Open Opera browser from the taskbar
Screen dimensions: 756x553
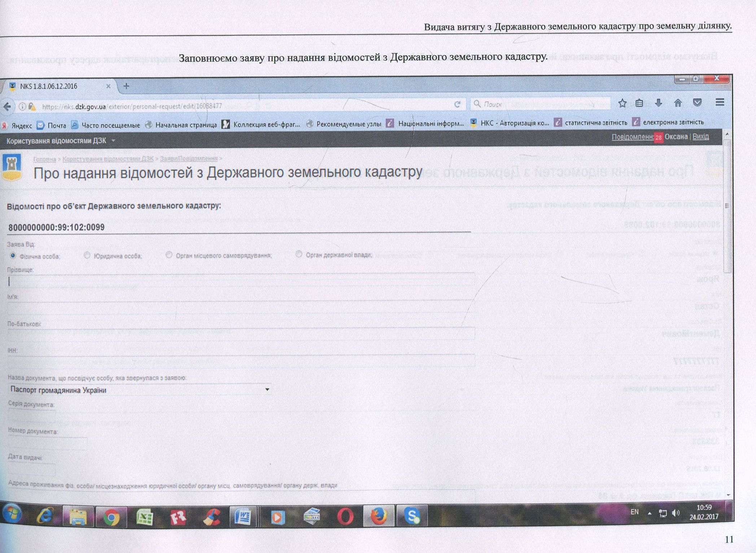345,517
